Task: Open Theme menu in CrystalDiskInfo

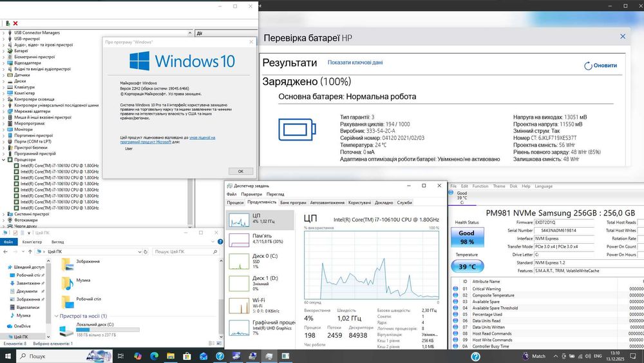Action: click(499, 186)
